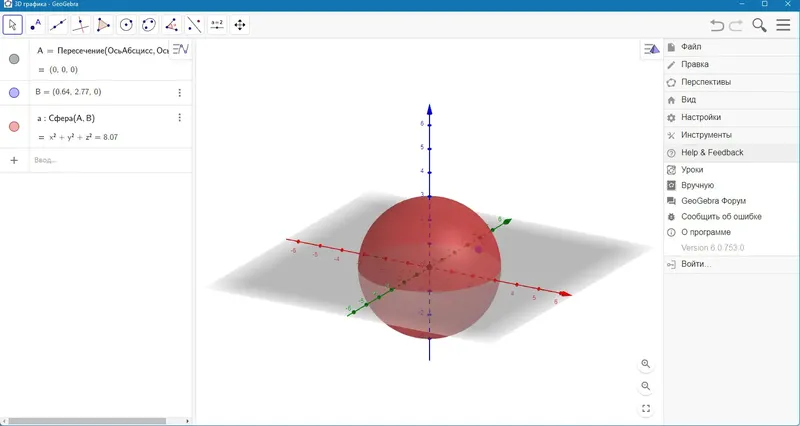Image resolution: width=800 pixels, height=426 pixels.
Task: Open more options for sphere a
Action: (180, 118)
